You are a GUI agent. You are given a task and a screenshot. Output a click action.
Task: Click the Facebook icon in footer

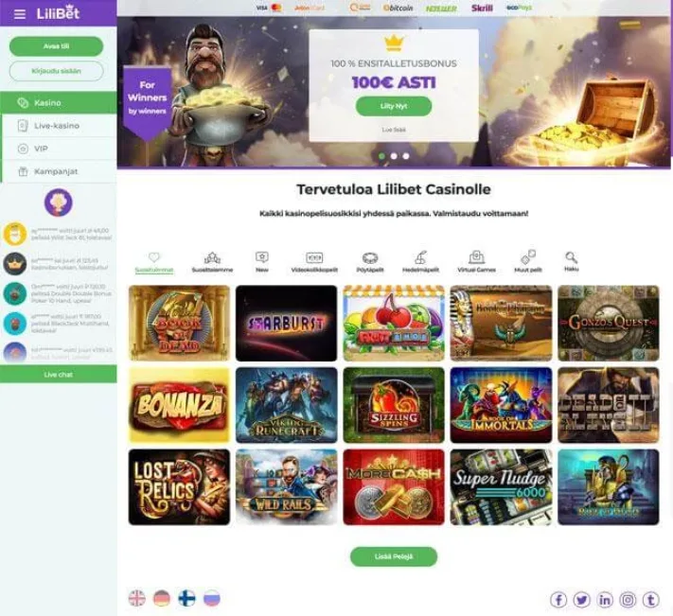pyautogui.click(x=558, y=600)
